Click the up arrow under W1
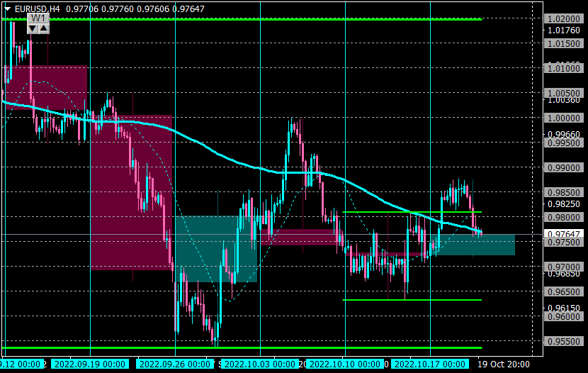The image size is (588, 373). point(44,28)
